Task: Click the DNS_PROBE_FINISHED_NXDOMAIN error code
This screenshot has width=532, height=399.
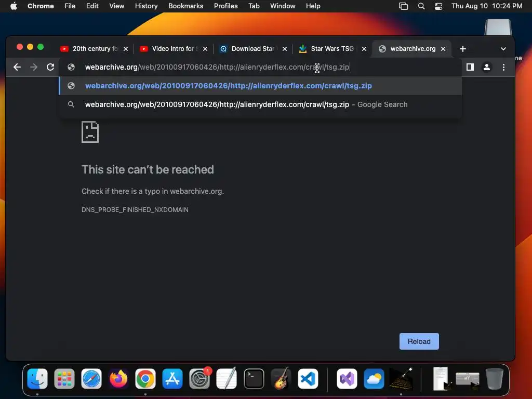Action: click(135, 210)
